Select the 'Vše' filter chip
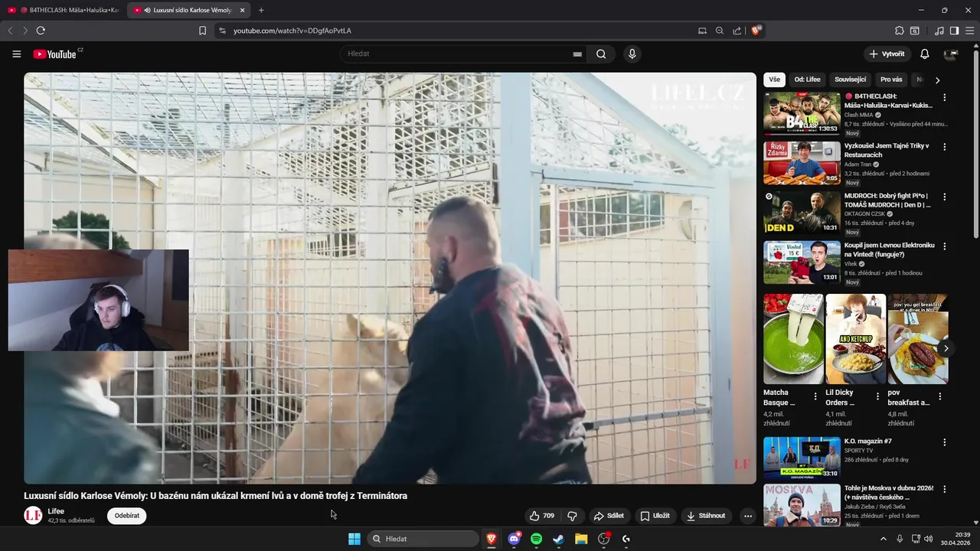 click(775, 80)
